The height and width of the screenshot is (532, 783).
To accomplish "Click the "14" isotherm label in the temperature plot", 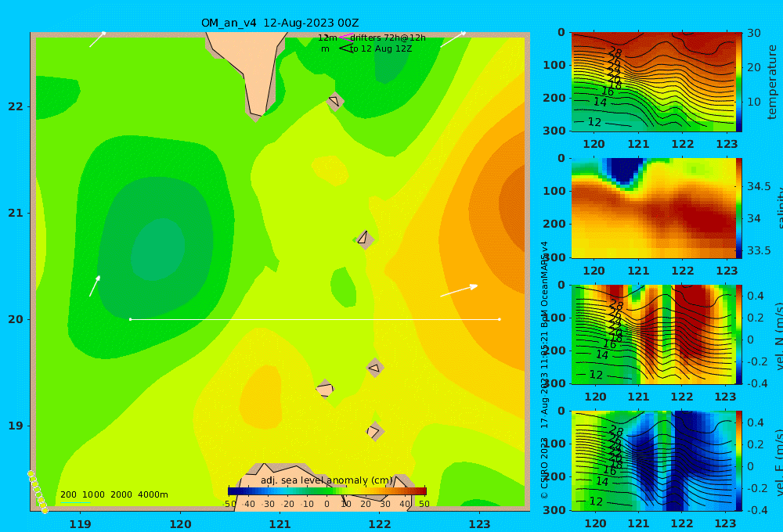I will click(x=600, y=102).
